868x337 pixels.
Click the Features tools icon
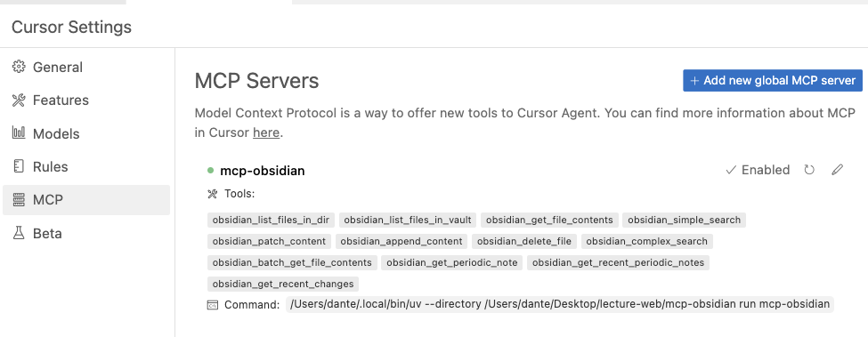(19, 100)
